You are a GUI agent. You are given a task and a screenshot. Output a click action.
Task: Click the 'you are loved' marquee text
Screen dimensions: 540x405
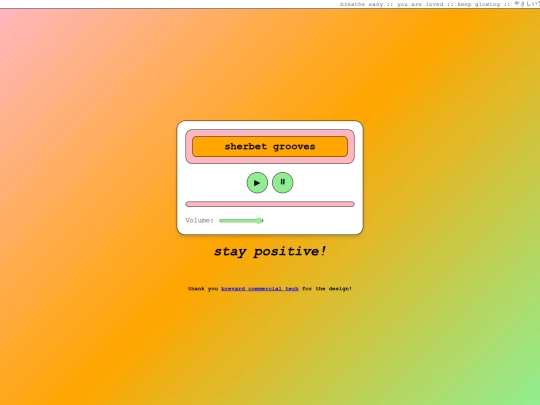click(420, 4)
